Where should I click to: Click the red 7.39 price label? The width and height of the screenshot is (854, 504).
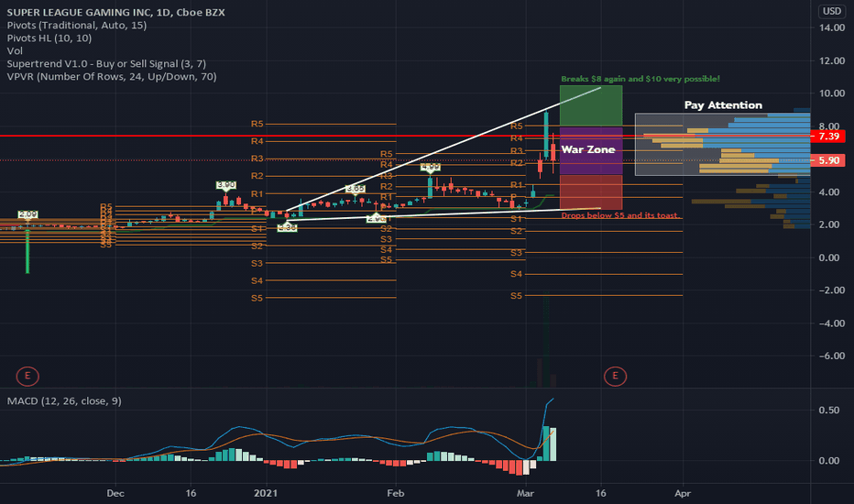(x=827, y=137)
